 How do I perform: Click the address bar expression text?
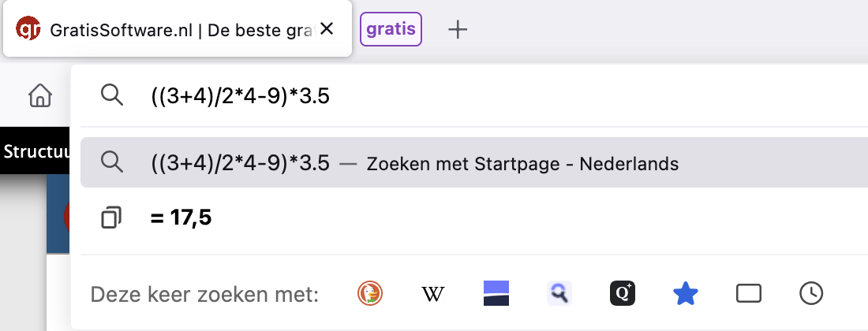point(240,96)
